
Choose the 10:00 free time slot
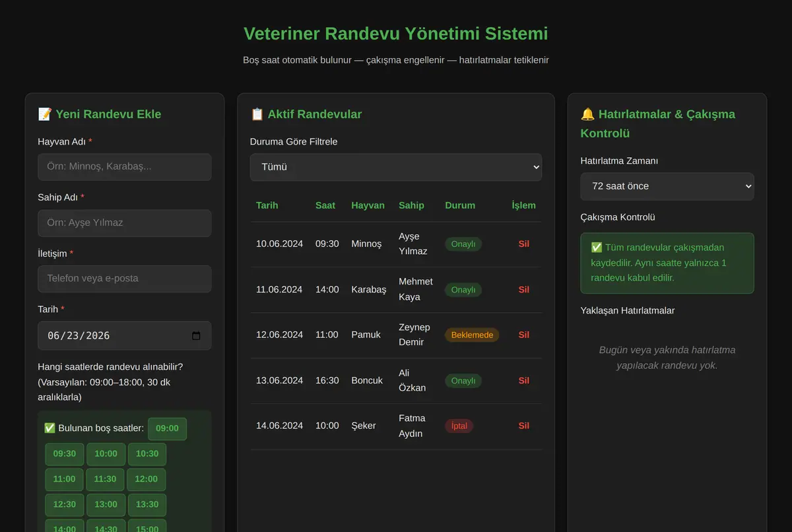pyautogui.click(x=106, y=454)
